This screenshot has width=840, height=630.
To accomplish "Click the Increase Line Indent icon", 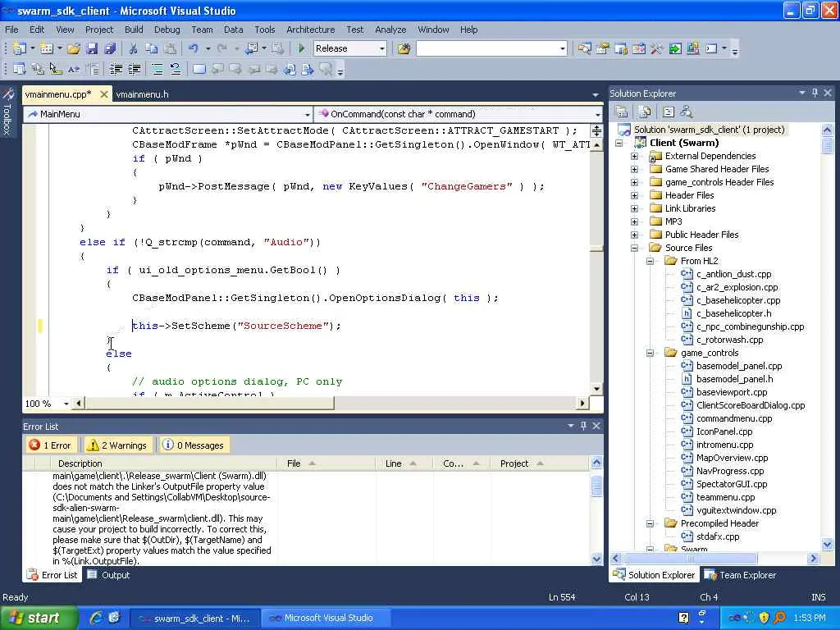I will coord(134,69).
